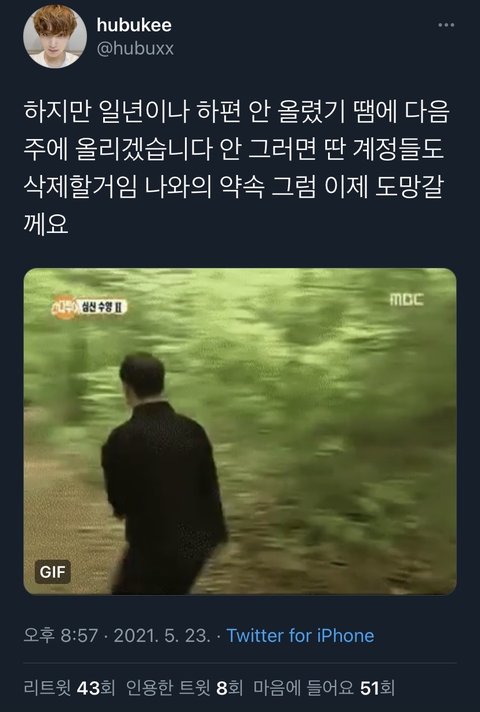Screen dimensions: 480x712
Task: View the 8 quote tweets (인용한 트윗)
Action: (184, 688)
